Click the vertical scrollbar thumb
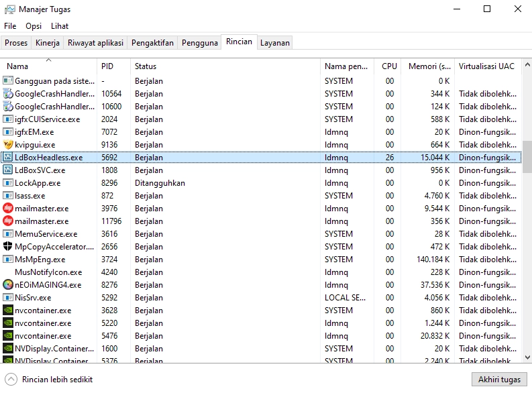The image size is (532, 393). click(x=527, y=157)
